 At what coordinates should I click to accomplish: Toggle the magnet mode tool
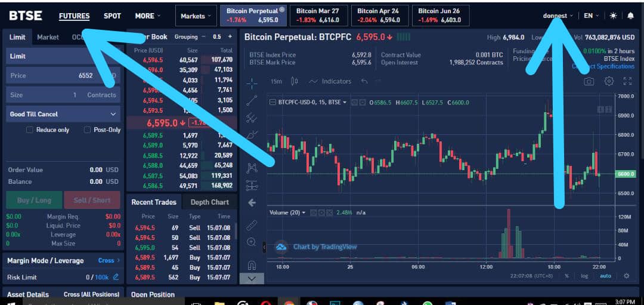point(252,265)
